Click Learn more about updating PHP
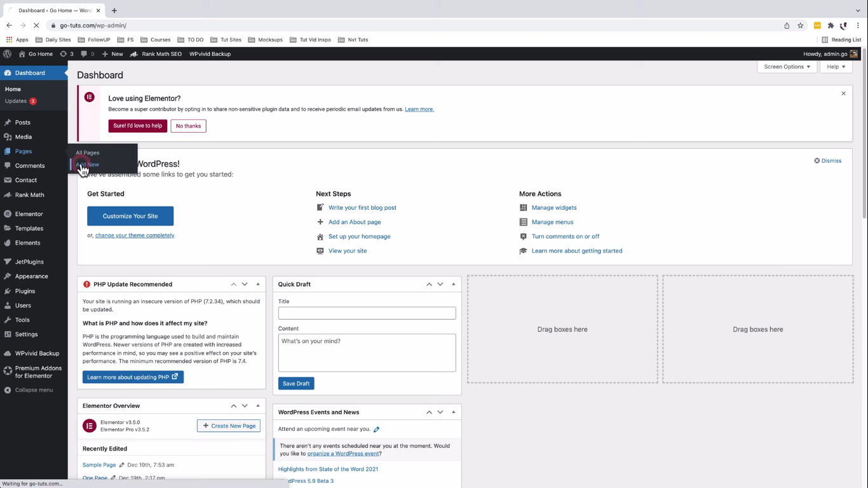Image resolution: width=868 pixels, height=488 pixels. [133, 377]
